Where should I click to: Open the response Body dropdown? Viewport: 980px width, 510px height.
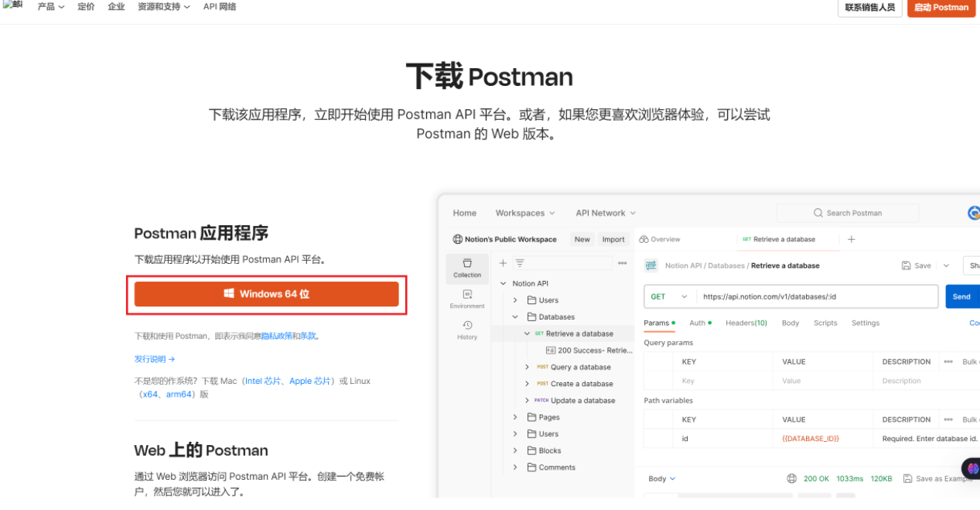pos(662,478)
